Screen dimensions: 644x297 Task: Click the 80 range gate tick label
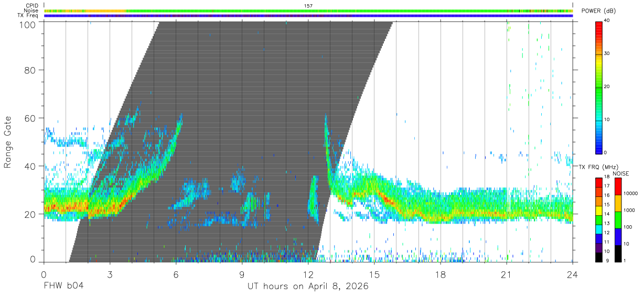(31, 70)
